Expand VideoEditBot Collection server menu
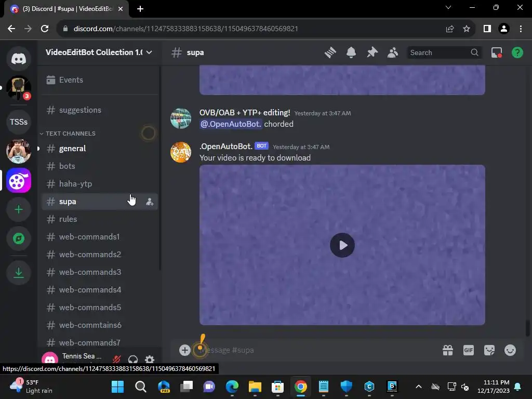The image size is (532, 399). point(99,52)
